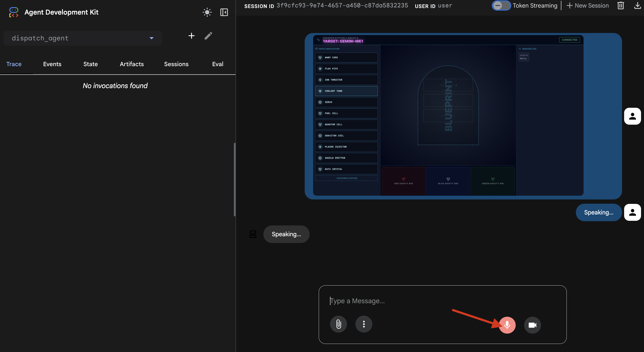Export session using the download icon

pos(637,5)
